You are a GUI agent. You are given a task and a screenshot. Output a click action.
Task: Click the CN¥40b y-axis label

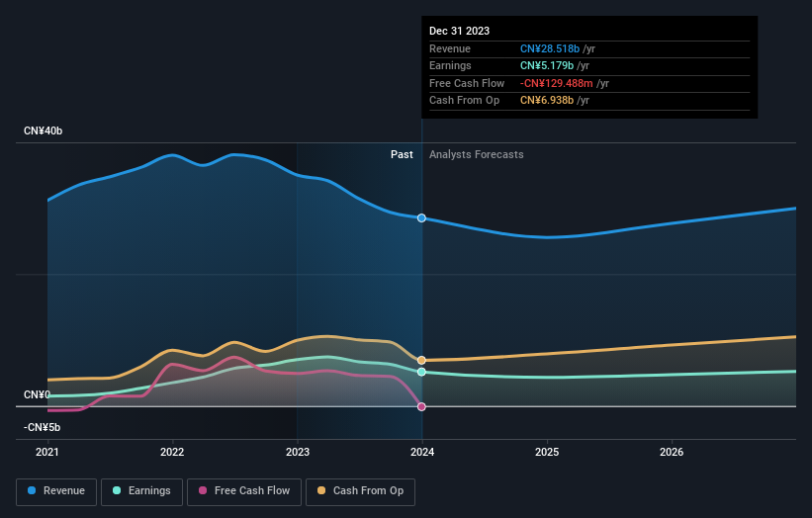43,130
